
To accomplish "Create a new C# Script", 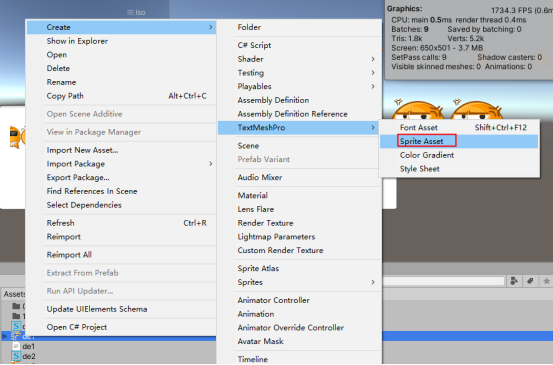I will tap(299, 45).
